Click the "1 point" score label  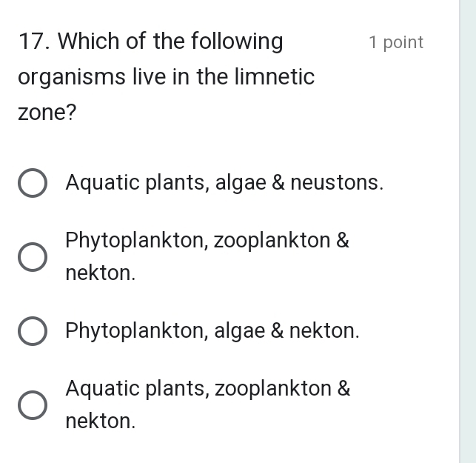pyautogui.click(x=396, y=43)
